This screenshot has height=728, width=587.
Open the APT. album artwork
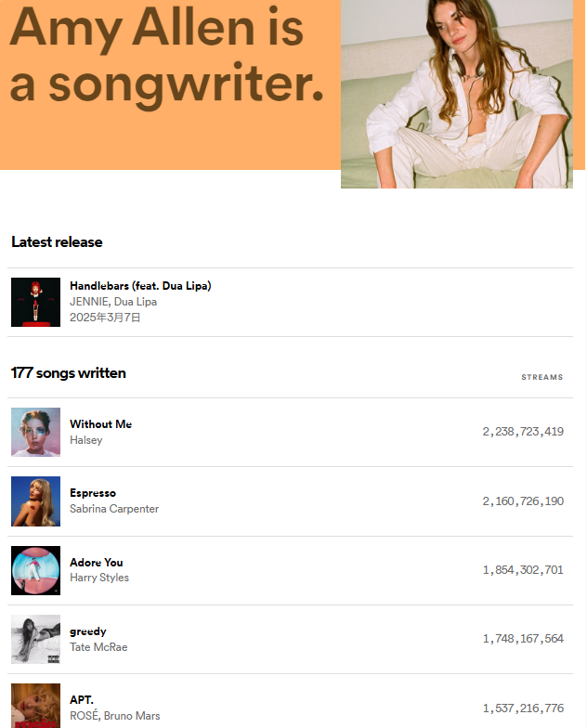[x=35, y=706]
